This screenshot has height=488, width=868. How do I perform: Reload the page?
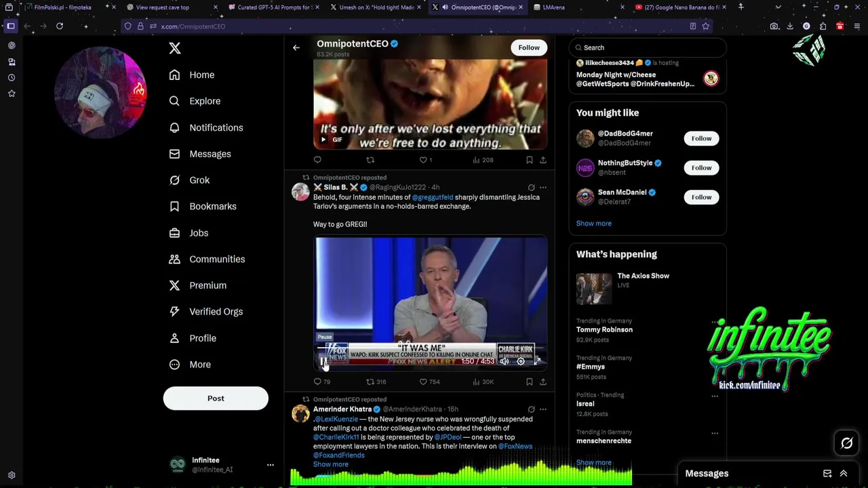60,26
